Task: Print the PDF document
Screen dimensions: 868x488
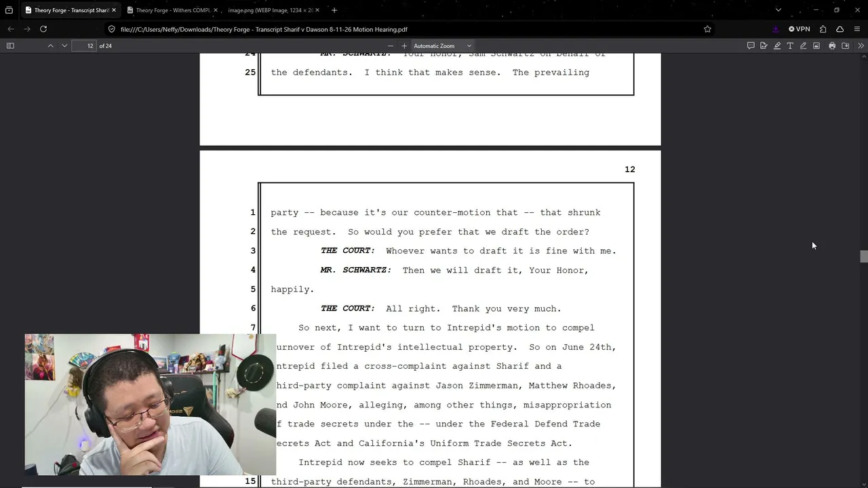Action: pyautogui.click(x=832, y=46)
